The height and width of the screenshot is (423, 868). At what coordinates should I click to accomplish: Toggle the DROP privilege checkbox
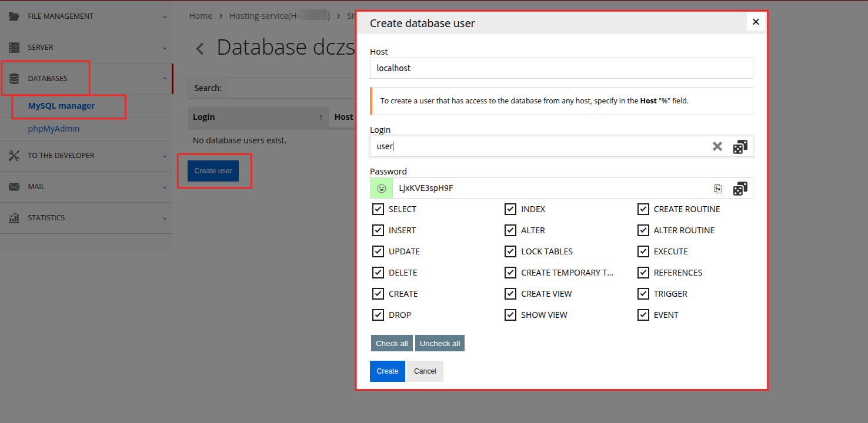click(x=378, y=315)
